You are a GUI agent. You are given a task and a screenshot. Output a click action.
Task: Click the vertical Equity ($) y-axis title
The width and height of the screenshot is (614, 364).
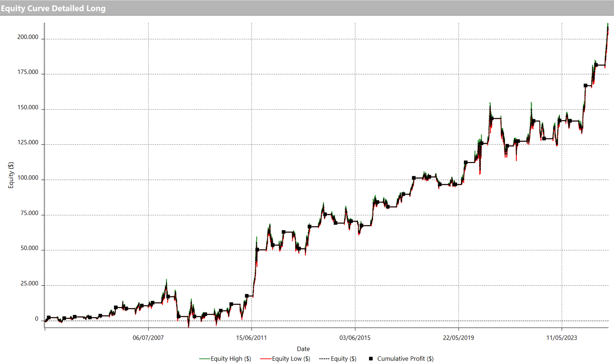pos(11,175)
